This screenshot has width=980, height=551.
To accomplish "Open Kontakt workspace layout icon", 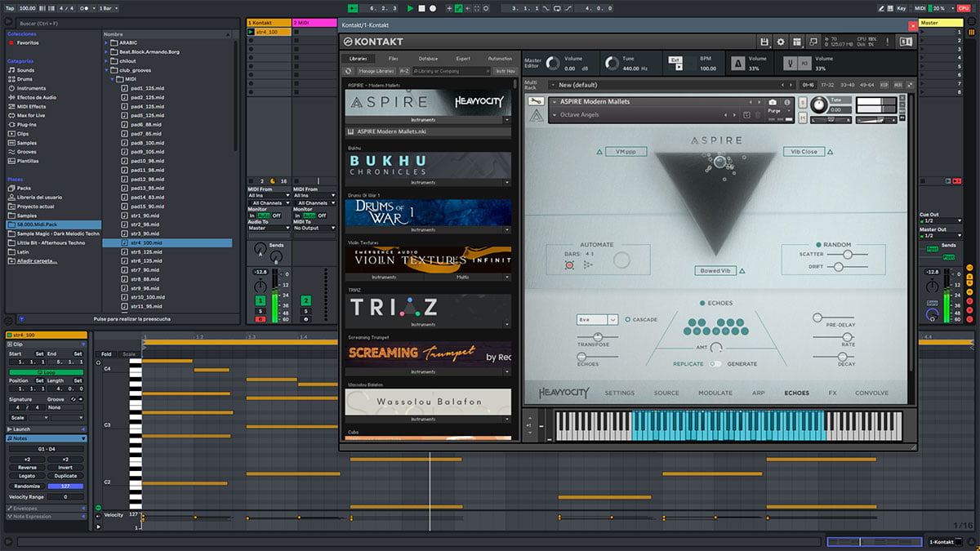I will pos(797,42).
